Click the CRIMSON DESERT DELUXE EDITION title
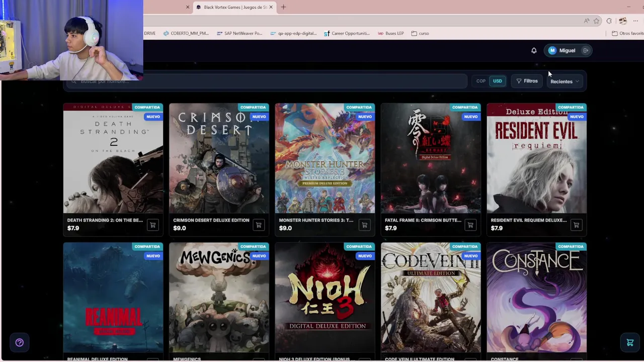Image resolution: width=644 pixels, height=362 pixels. coord(211,220)
